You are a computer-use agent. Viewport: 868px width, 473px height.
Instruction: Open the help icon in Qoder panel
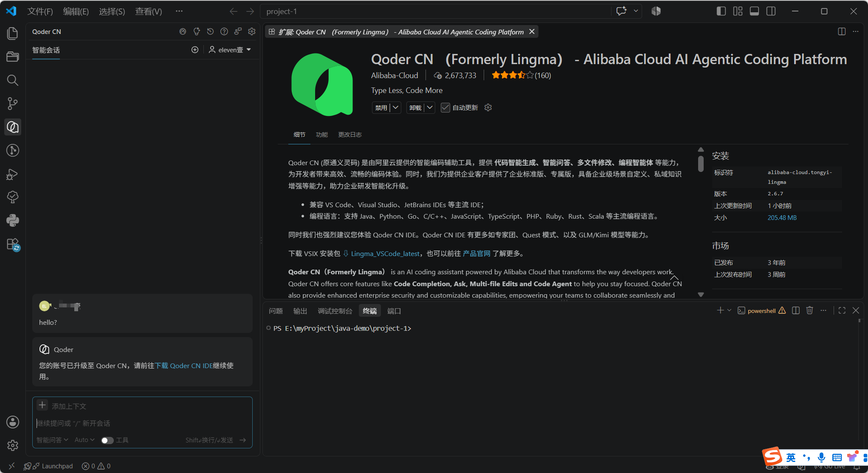click(224, 31)
